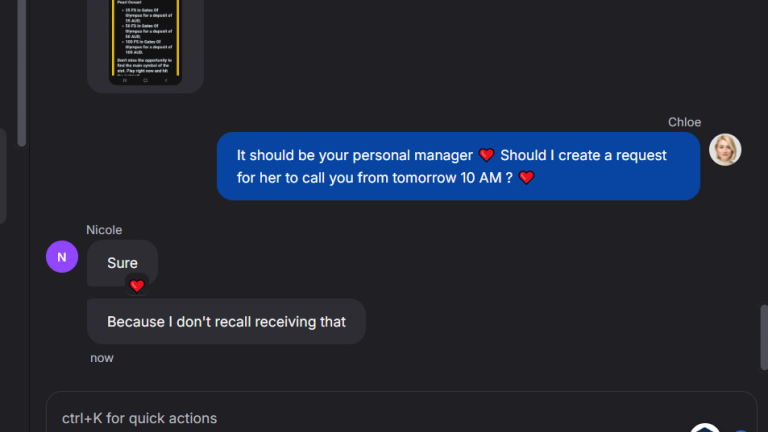Click the heart emoji after "personal manager"

point(486,155)
